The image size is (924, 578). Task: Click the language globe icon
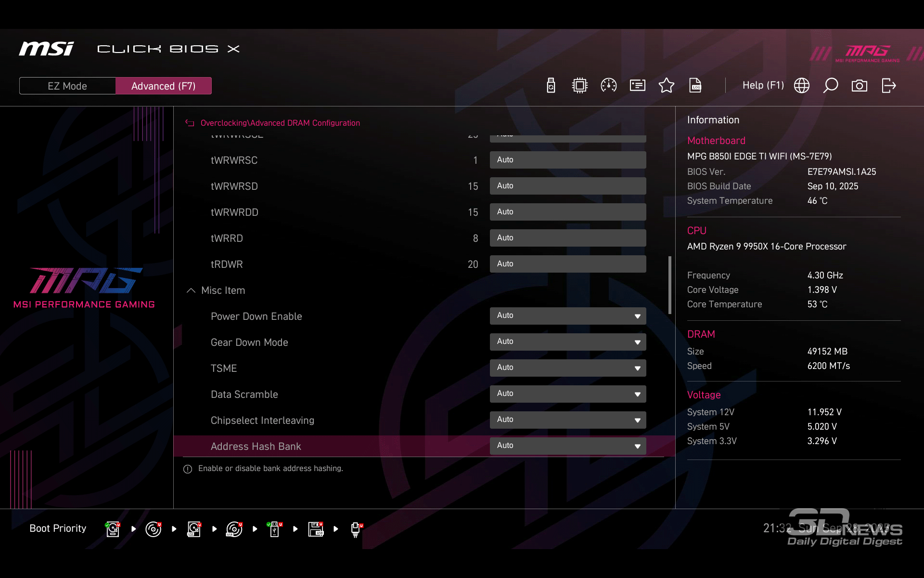tap(802, 86)
